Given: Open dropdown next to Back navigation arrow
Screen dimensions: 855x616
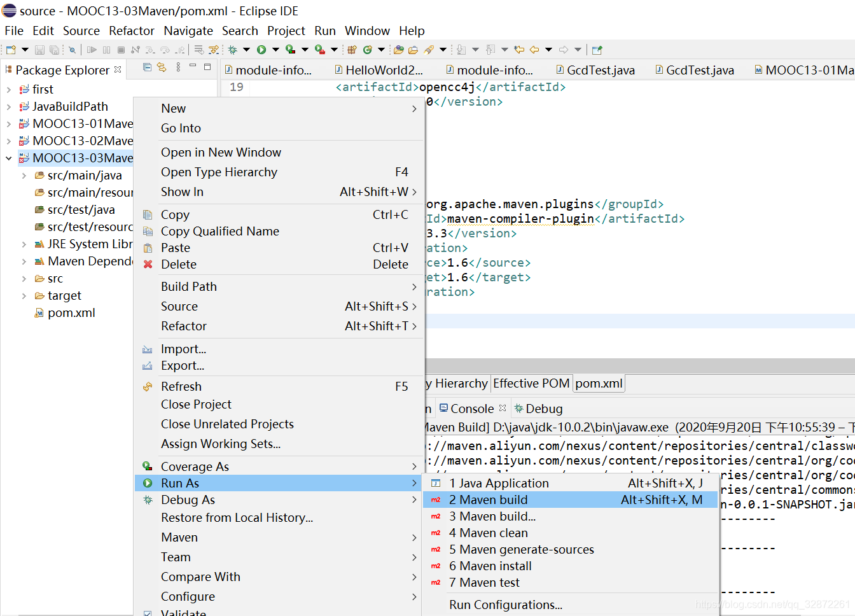Looking at the screenshot, I should point(548,50).
